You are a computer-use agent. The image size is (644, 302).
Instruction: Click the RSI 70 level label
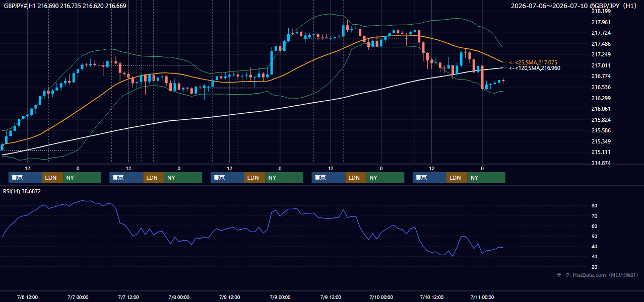[x=595, y=216]
